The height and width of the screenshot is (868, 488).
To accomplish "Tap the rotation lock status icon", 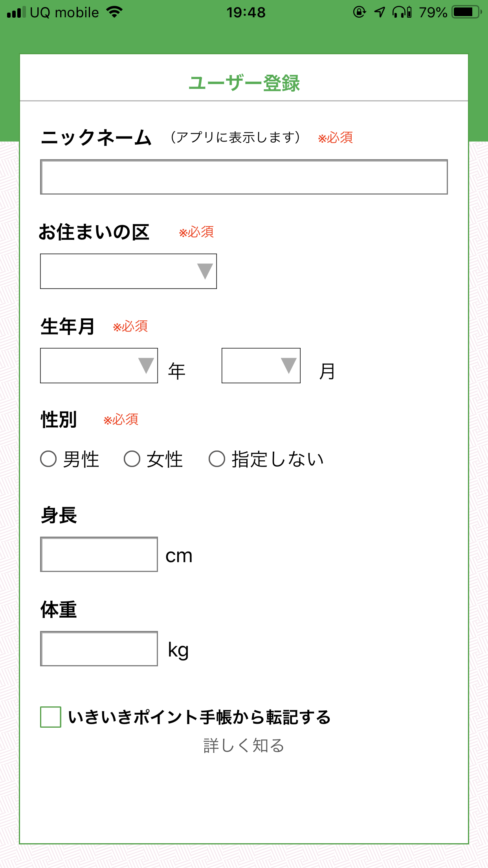I will click(x=359, y=12).
